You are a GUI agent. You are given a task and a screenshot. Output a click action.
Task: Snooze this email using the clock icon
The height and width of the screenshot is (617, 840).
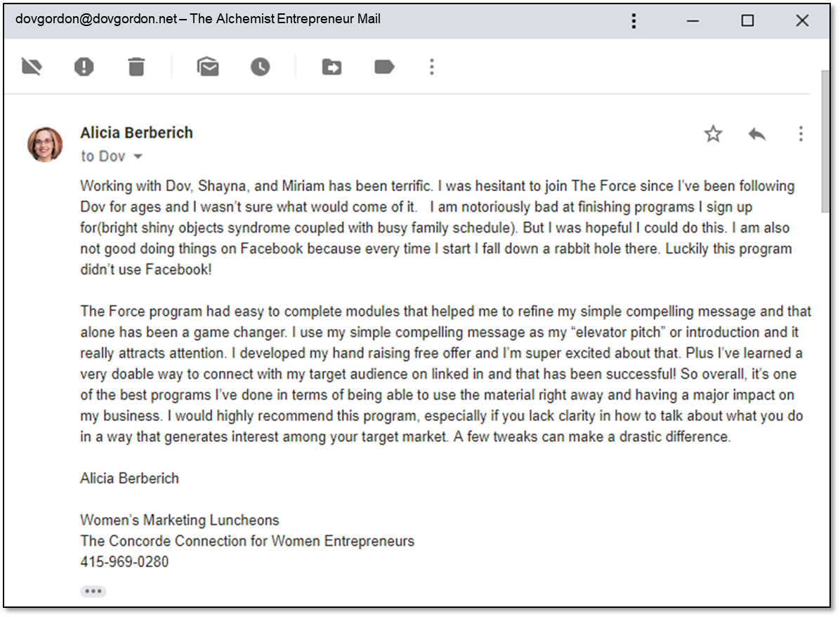261,67
